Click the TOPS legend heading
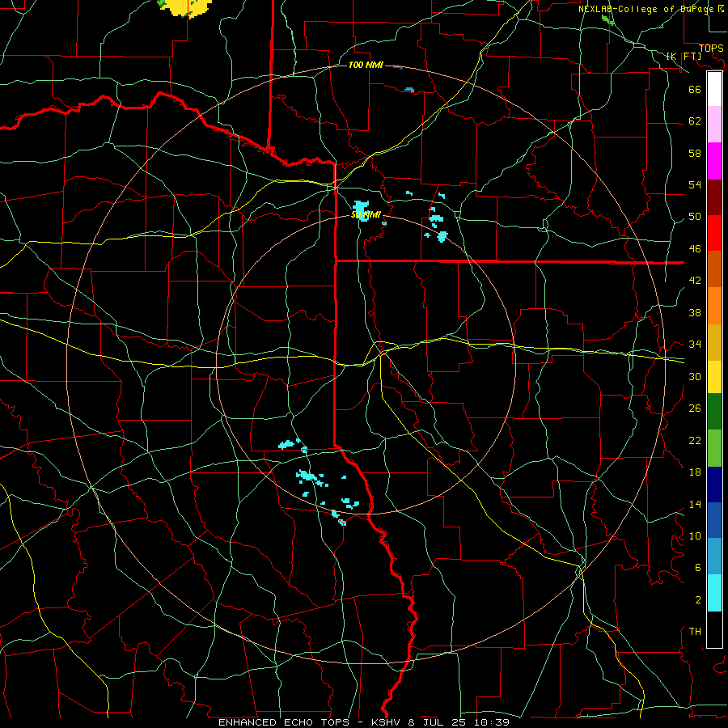The height and width of the screenshot is (728, 728). click(x=711, y=49)
